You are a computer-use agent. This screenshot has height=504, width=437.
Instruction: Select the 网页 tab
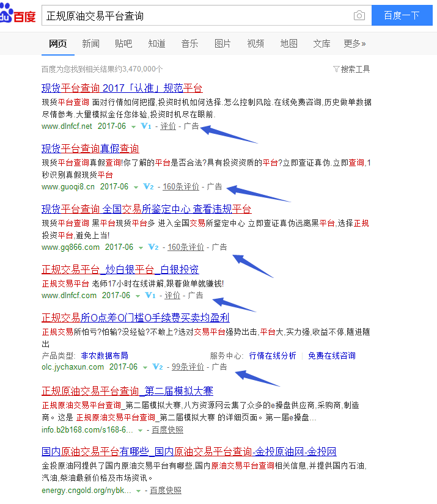click(58, 43)
